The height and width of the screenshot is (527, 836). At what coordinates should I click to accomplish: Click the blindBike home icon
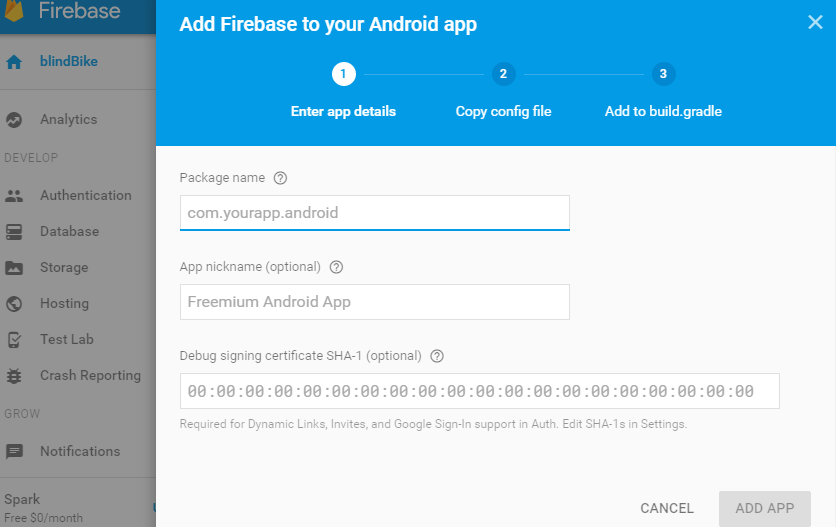coord(14,62)
